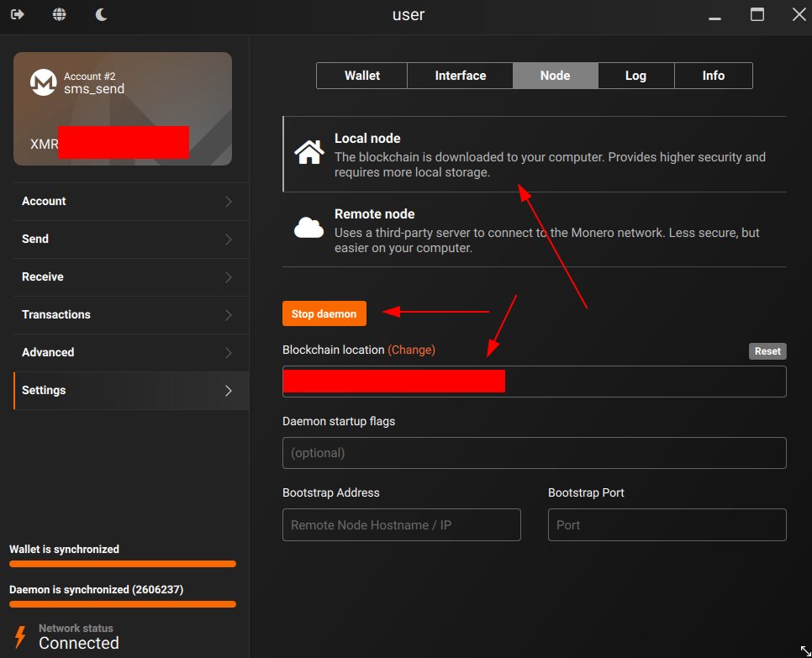Image resolution: width=812 pixels, height=658 pixels.
Task: Expand the Account menu chevron
Action: (229, 202)
